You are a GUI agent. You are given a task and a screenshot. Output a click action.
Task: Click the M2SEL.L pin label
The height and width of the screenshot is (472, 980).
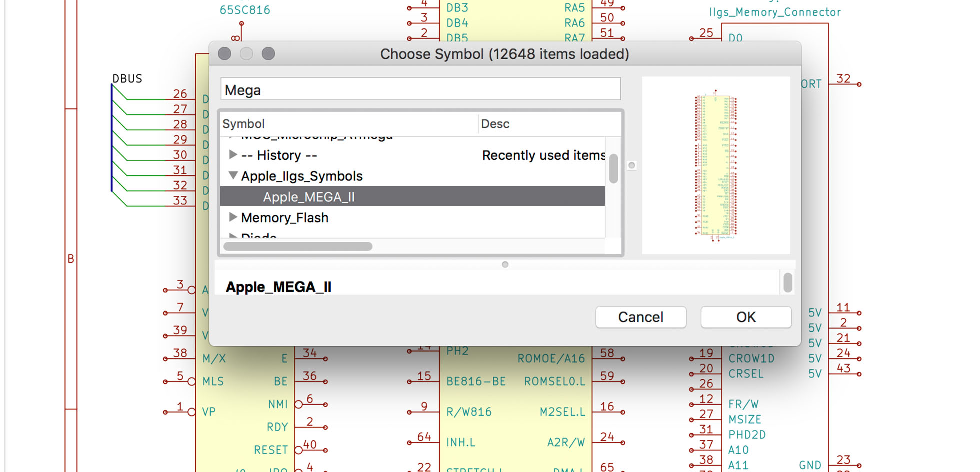[562, 412]
